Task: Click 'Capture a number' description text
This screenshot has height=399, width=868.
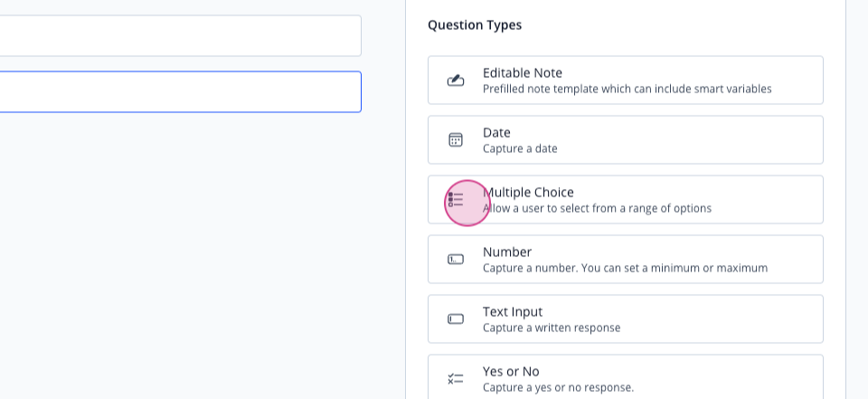Action: click(625, 268)
